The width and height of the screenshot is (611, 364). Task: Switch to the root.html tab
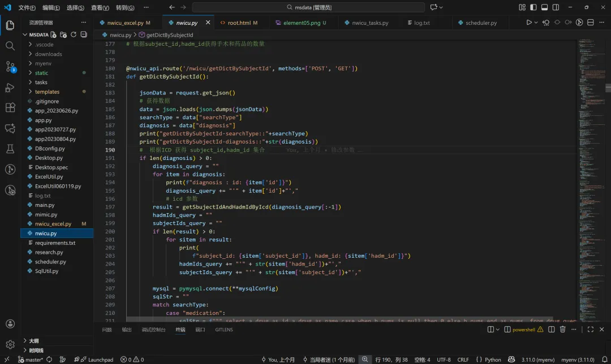tap(239, 23)
